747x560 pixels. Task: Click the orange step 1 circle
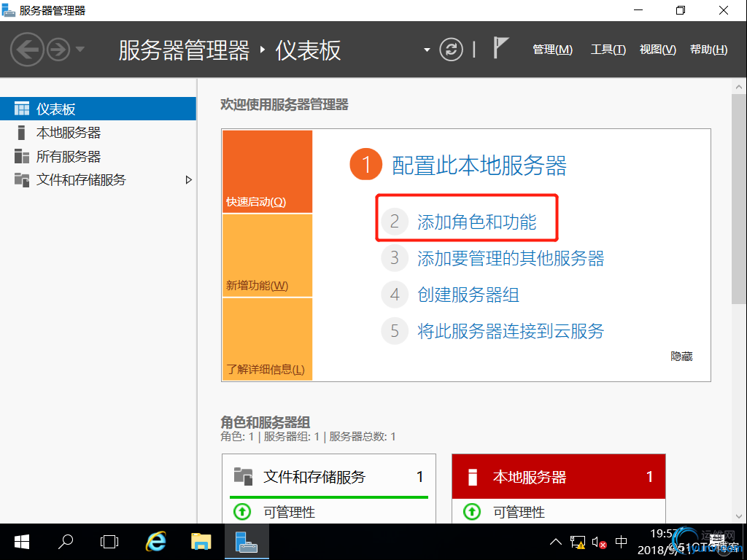366,164
